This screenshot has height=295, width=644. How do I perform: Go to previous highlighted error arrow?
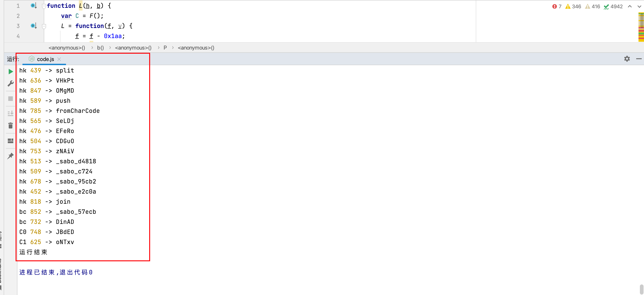coord(630,6)
